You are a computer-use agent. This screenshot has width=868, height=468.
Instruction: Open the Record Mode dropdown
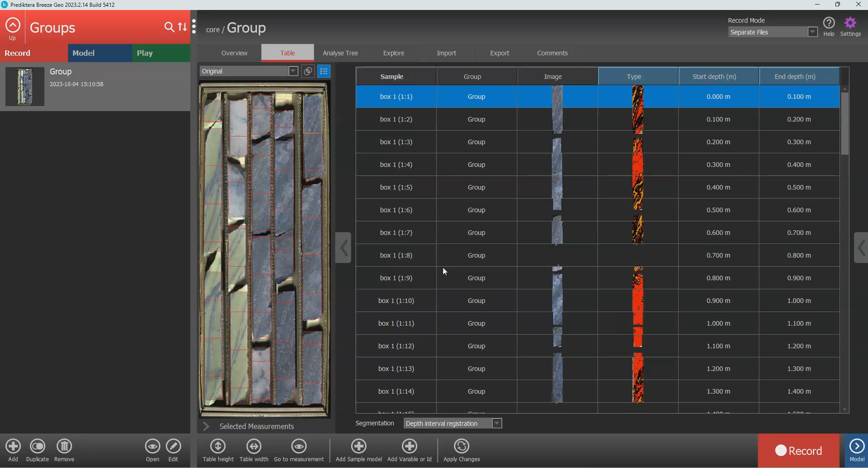[812, 32]
